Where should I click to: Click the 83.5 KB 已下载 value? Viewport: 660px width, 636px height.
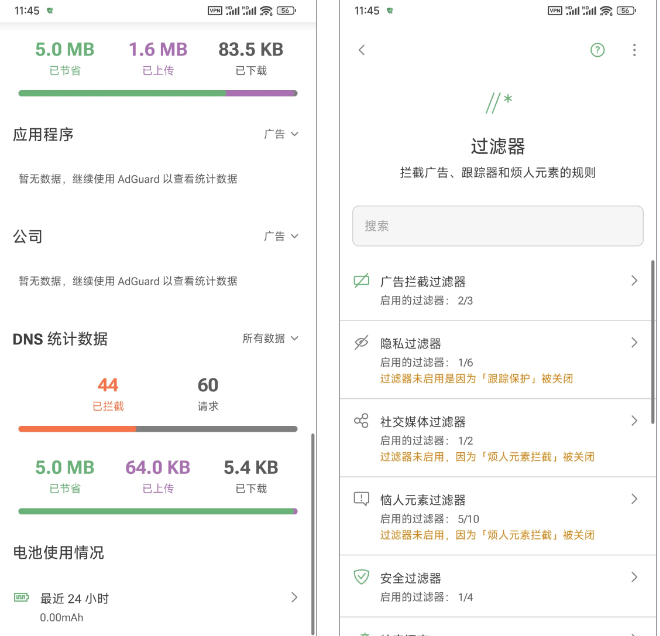(251, 59)
